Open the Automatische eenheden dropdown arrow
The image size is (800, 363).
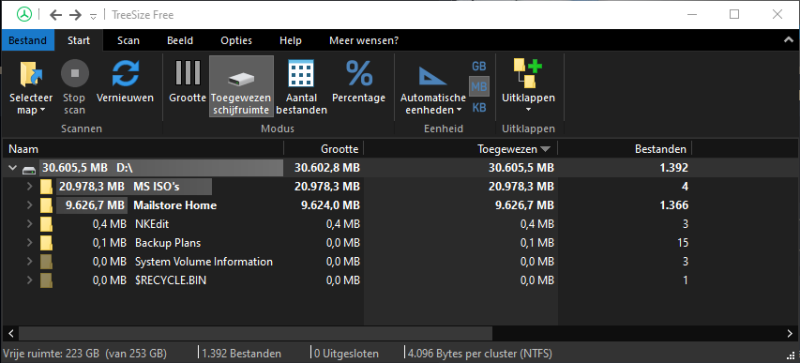click(458, 110)
